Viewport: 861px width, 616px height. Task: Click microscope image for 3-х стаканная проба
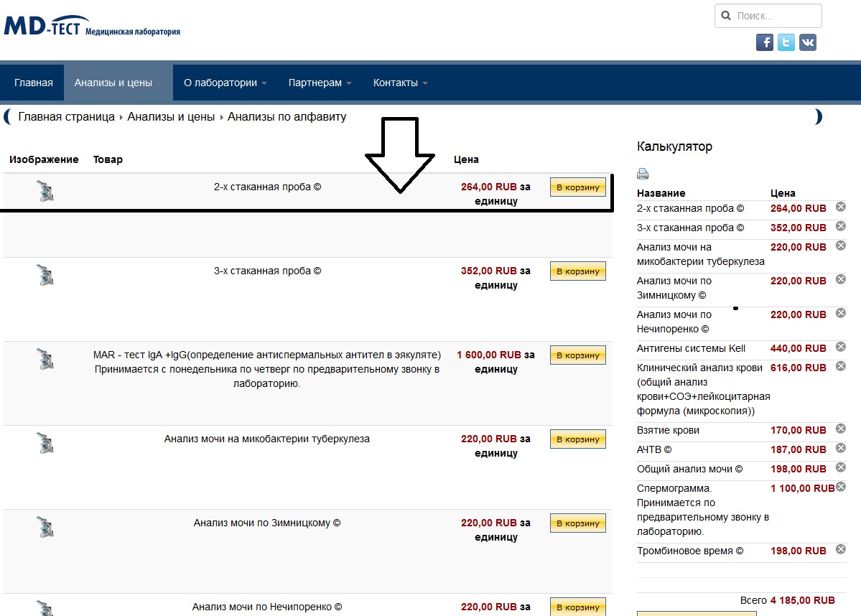pos(45,275)
